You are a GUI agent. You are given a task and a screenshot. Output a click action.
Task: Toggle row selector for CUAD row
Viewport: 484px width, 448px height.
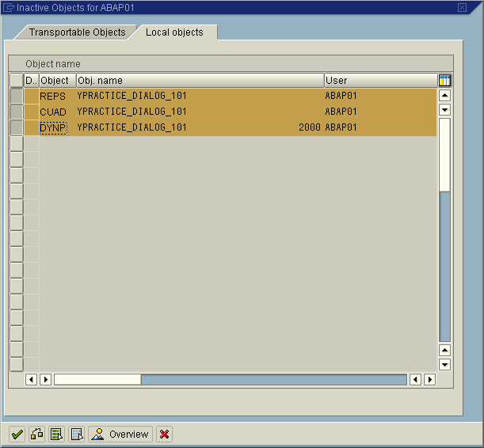coord(17,112)
